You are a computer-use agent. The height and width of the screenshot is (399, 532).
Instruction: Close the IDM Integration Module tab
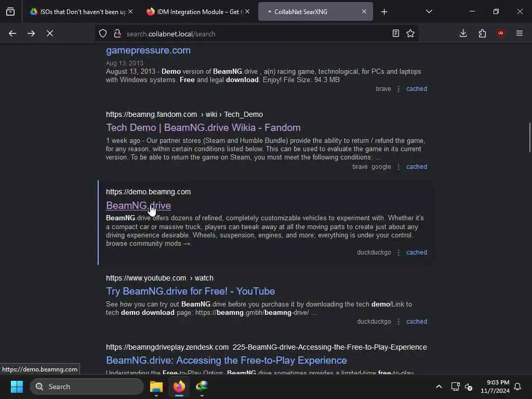click(247, 11)
